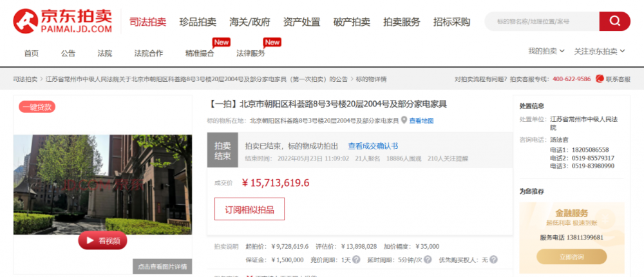644x277 pixels.
Task: Open the 查看成交确认书 link
Action: click(373, 146)
